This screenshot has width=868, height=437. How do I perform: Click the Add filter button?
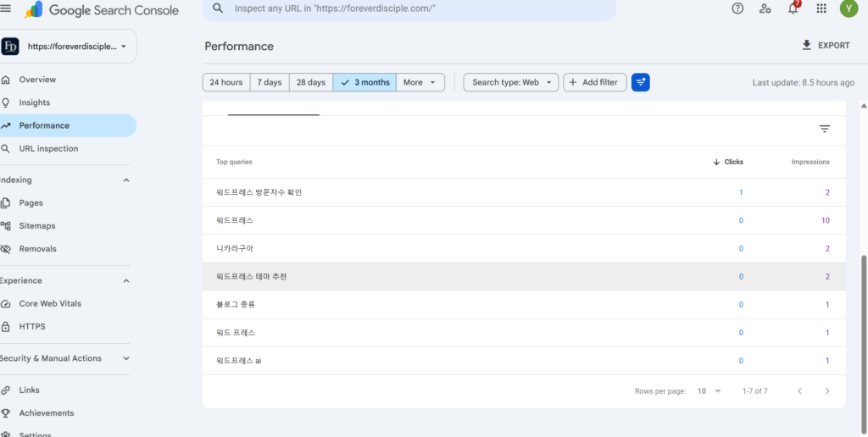coord(594,82)
